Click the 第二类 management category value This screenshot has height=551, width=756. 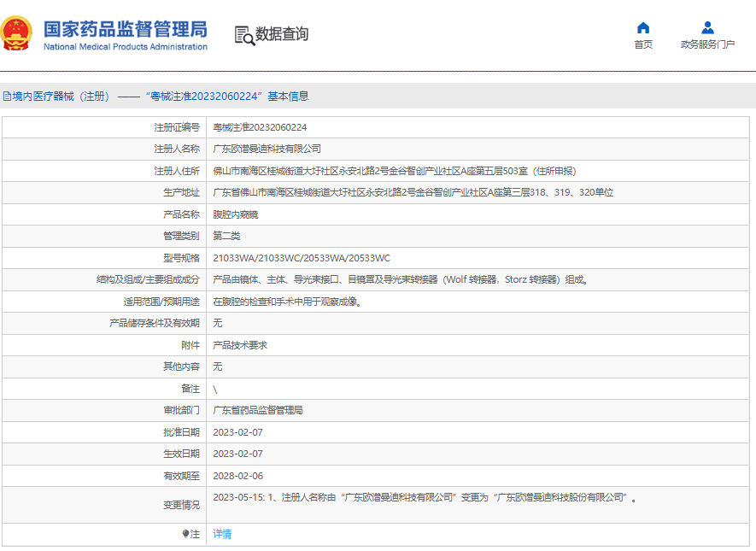[226, 236]
